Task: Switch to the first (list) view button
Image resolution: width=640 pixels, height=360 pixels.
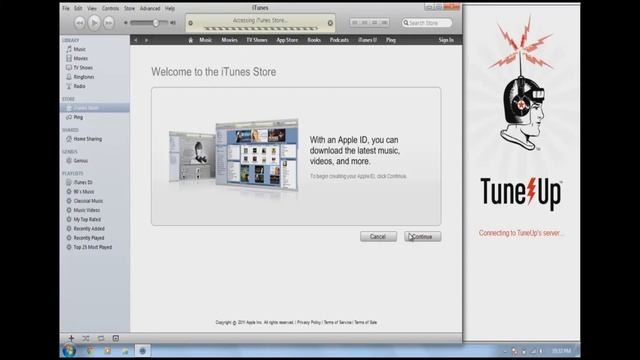Action: 355,23
